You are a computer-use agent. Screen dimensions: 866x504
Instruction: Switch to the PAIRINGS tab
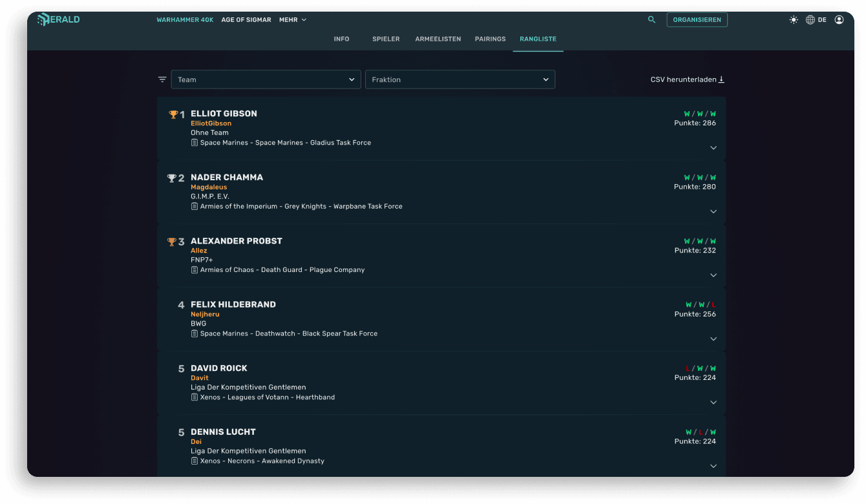[490, 39]
